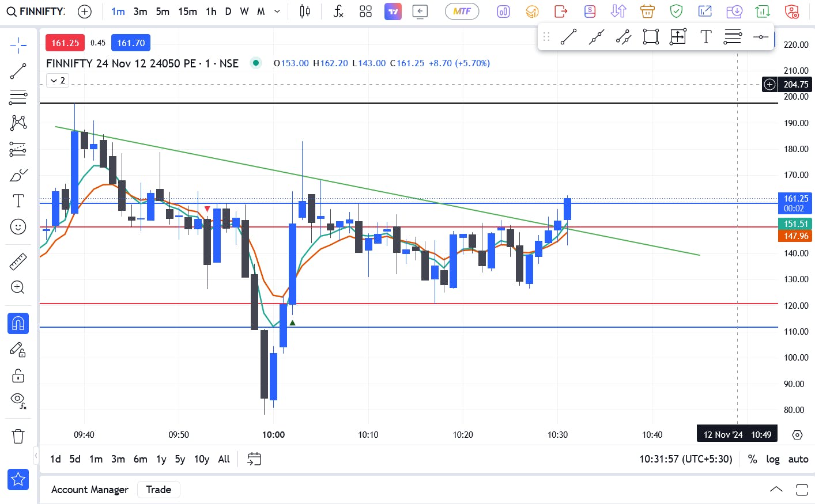The image size is (815, 504).
Task: Activate the zoom in tool
Action: [18, 287]
